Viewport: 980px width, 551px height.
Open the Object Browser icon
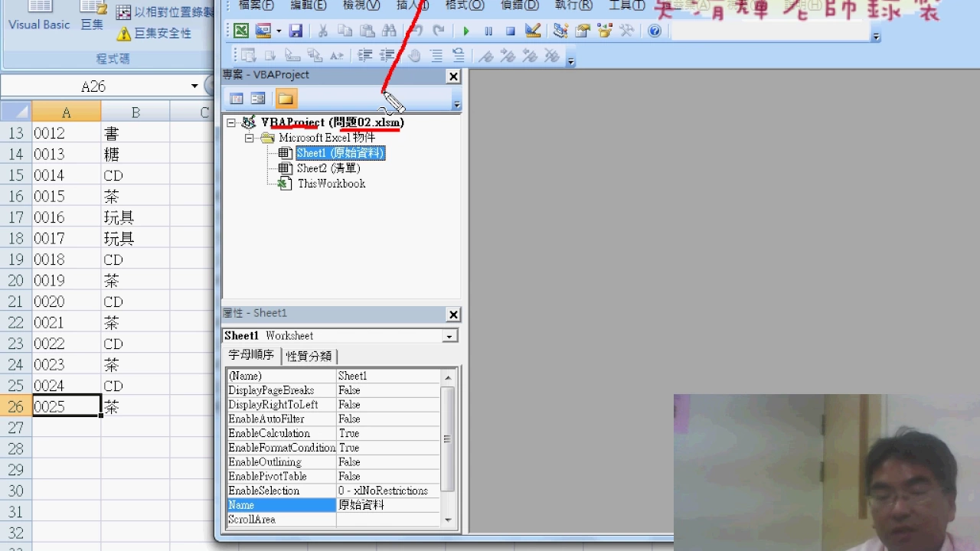(x=605, y=31)
